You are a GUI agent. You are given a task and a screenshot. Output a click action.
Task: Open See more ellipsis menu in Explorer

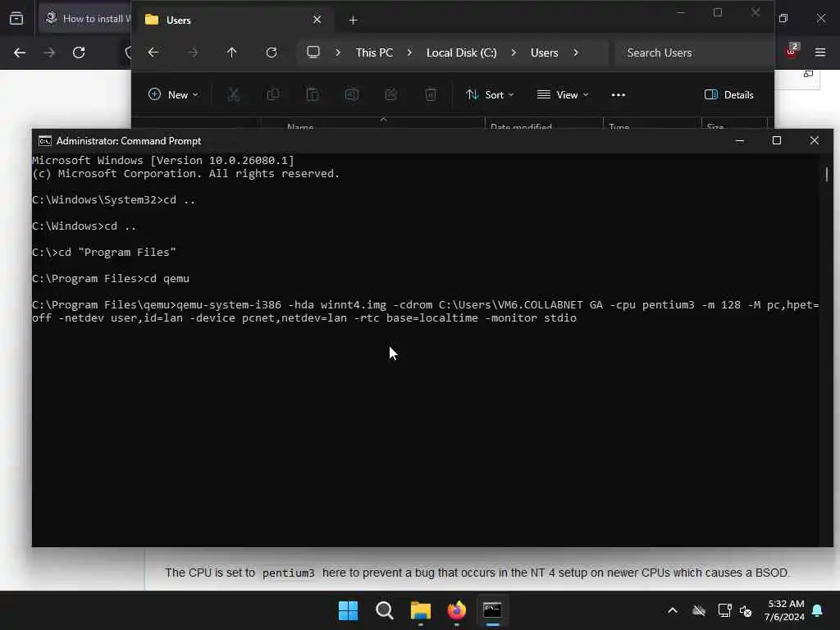tap(619, 95)
